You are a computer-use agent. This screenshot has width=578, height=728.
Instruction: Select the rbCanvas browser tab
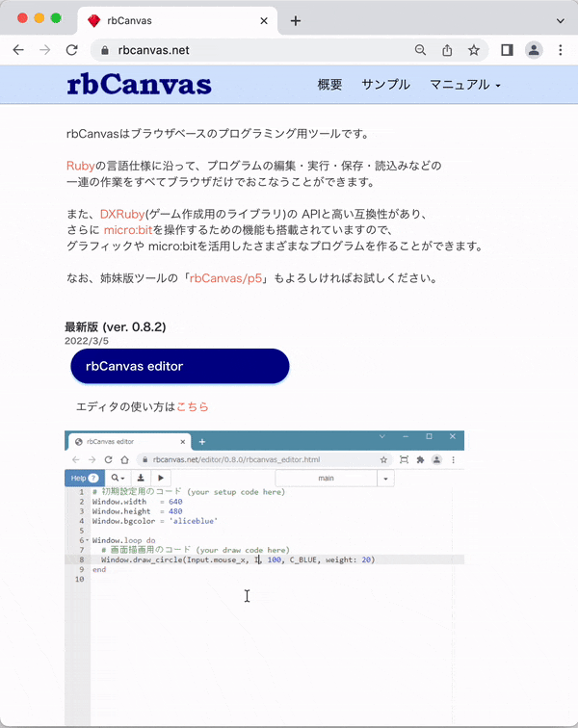pos(176,21)
